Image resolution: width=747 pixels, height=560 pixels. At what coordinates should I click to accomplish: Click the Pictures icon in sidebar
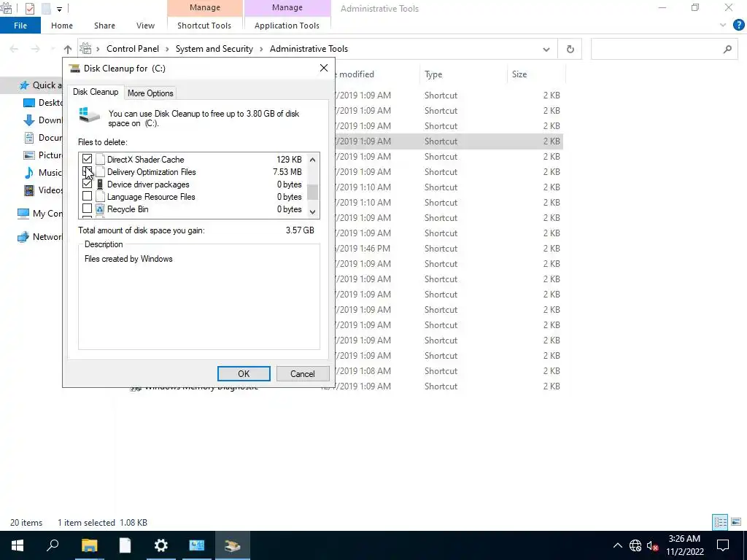(29, 155)
